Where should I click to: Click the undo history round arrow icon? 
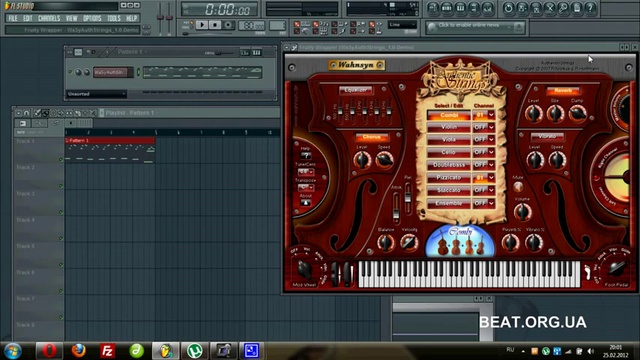pos(508,8)
